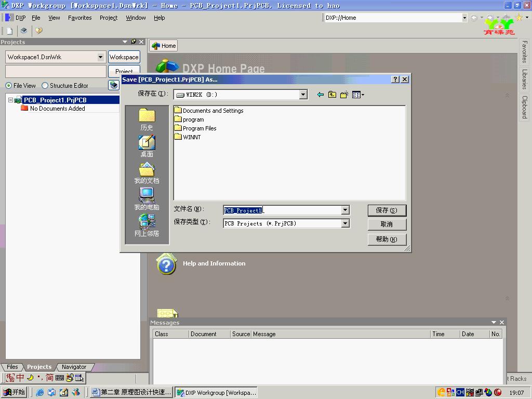Click the 开始 Start button
The height and width of the screenshot is (399, 532).
tap(14, 392)
